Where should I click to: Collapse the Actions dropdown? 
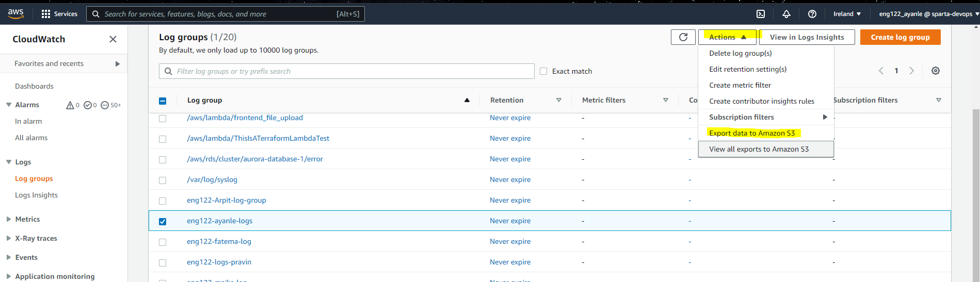point(727,37)
